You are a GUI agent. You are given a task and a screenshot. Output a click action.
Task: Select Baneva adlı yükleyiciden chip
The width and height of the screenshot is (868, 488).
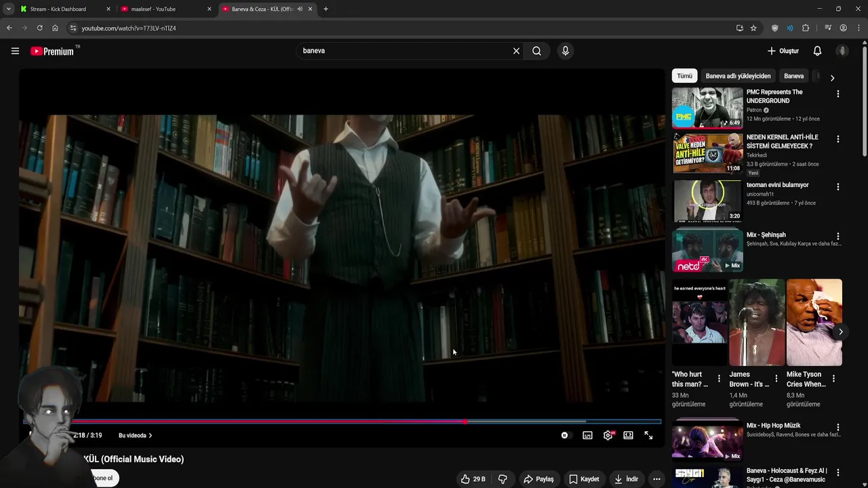738,76
